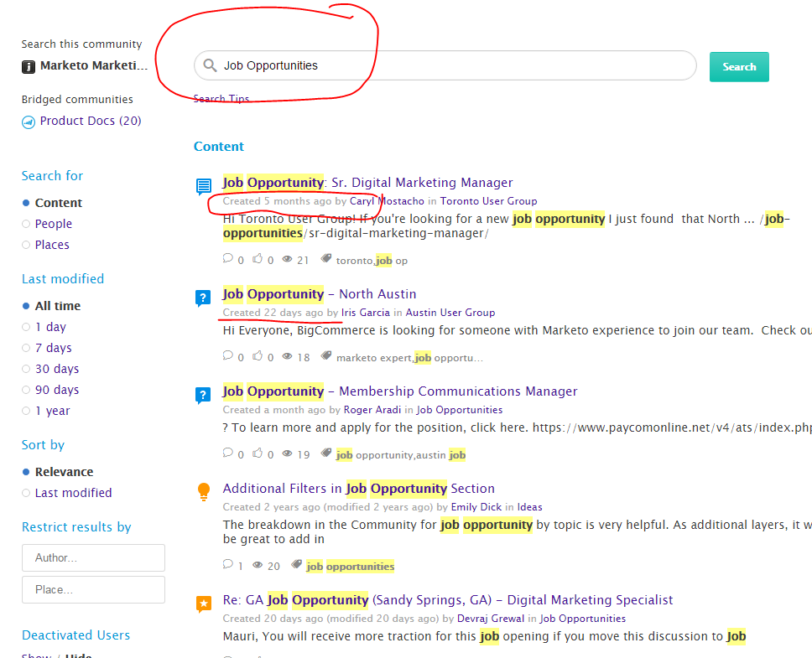Select the 1 year time filter
This screenshot has width=812, height=658.
point(26,411)
